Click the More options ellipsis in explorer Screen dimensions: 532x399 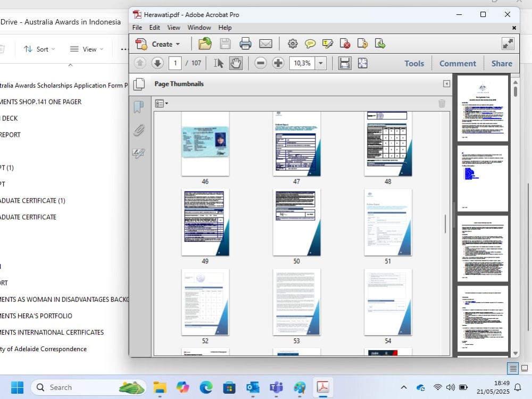pyautogui.click(x=124, y=49)
